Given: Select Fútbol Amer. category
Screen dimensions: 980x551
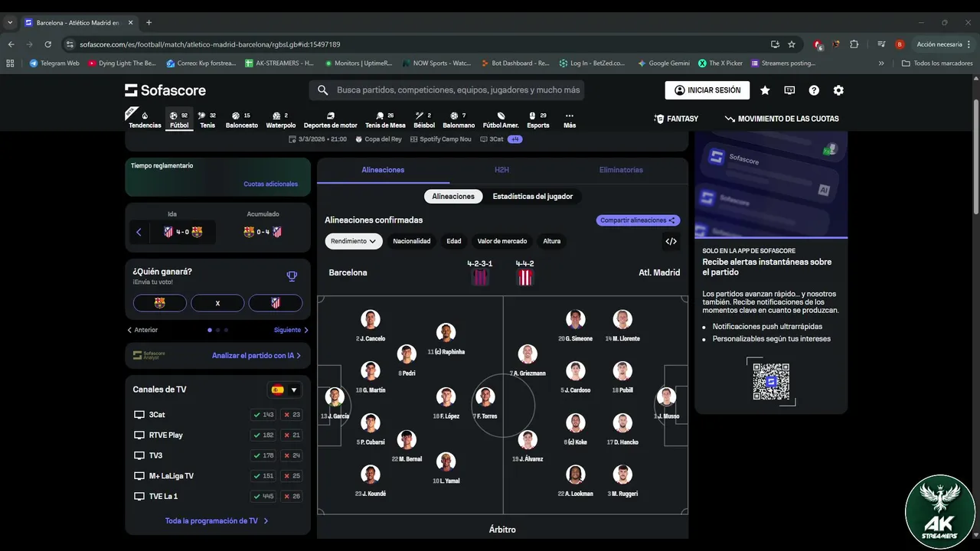Looking at the screenshot, I should point(501,120).
